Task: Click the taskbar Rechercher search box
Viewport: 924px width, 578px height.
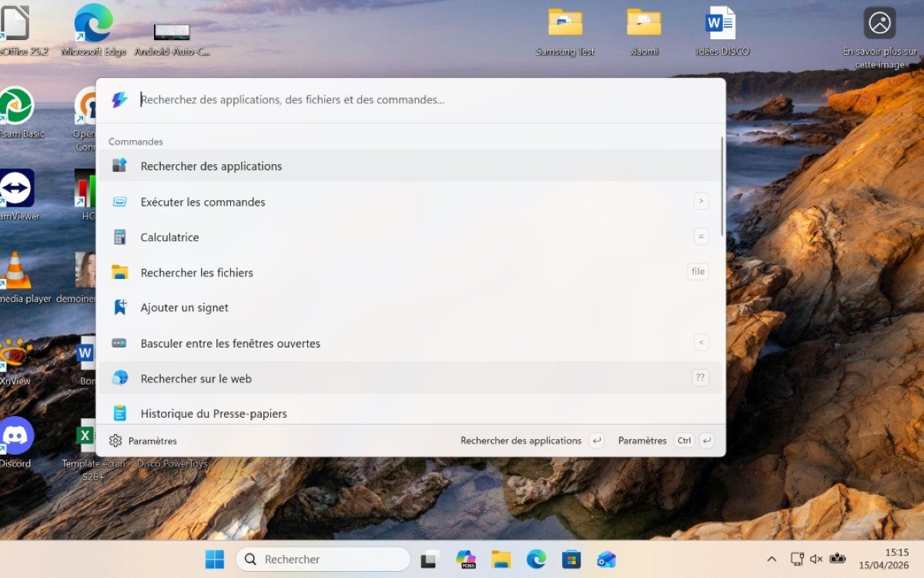Action: [x=323, y=559]
